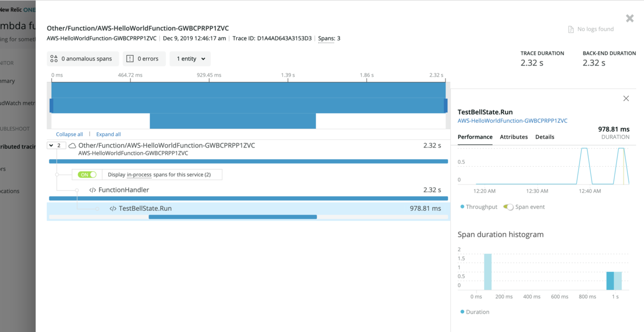Click the errors exclamation icon
Screen dimensions: 644x332
point(130,58)
